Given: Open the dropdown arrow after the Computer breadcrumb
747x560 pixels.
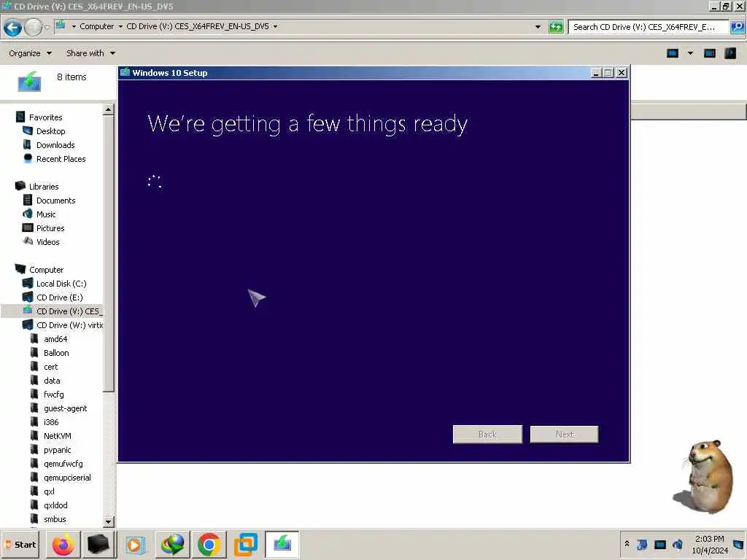Looking at the screenshot, I should click(120, 26).
